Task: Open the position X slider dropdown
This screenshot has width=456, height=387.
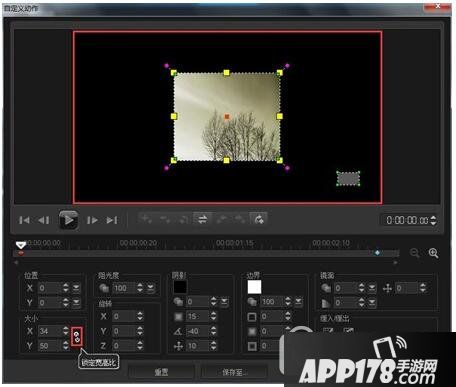Action: pos(76,288)
